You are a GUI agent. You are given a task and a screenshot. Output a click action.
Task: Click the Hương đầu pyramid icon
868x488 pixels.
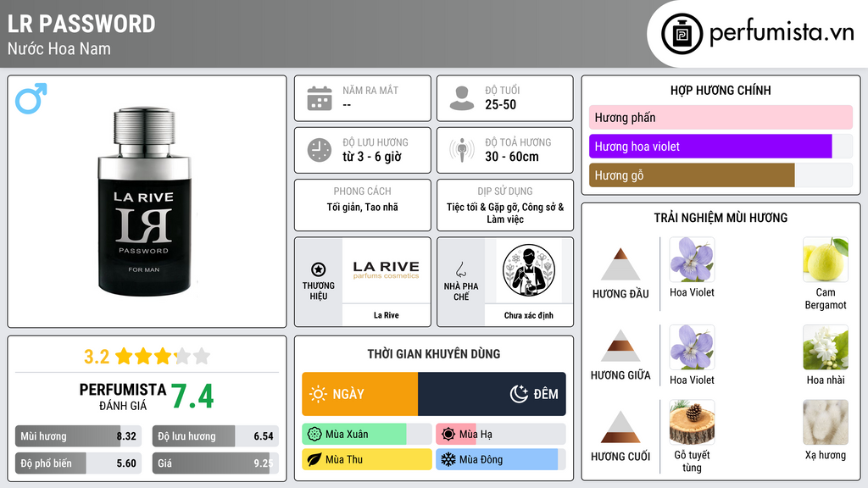(x=620, y=264)
